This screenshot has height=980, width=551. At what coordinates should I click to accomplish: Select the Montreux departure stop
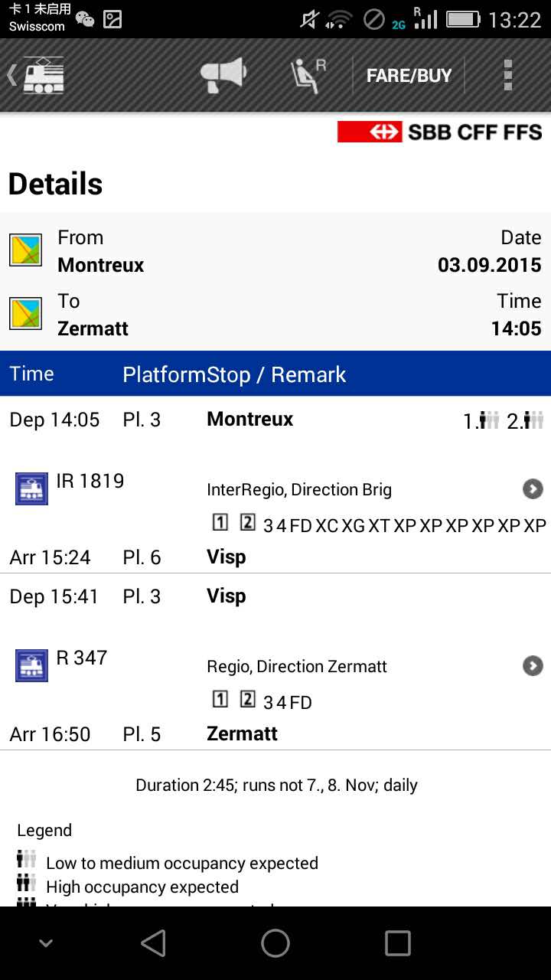pos(250,420)
